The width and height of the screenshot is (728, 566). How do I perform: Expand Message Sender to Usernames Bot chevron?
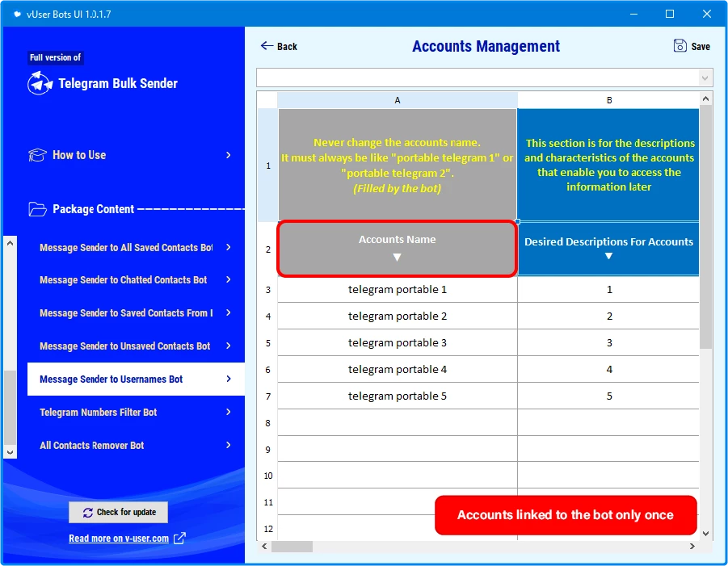tap(229, 379)
